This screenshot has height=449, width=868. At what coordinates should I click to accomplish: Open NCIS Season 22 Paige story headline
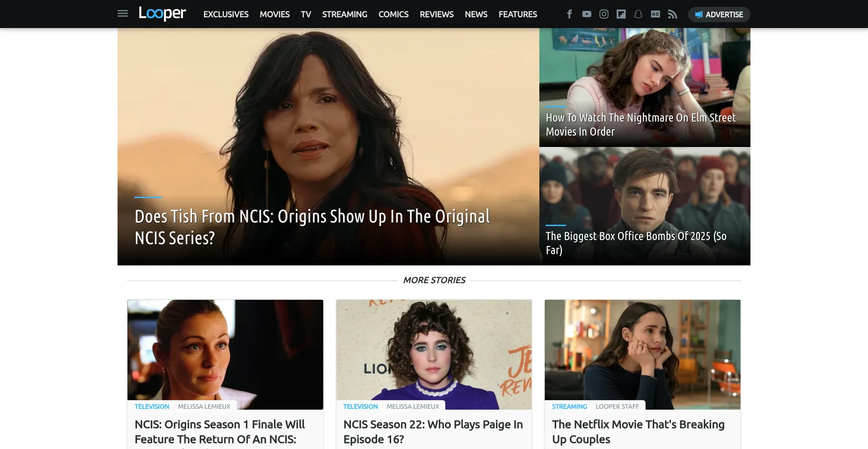pyautogui.click(x=433, y=432)
